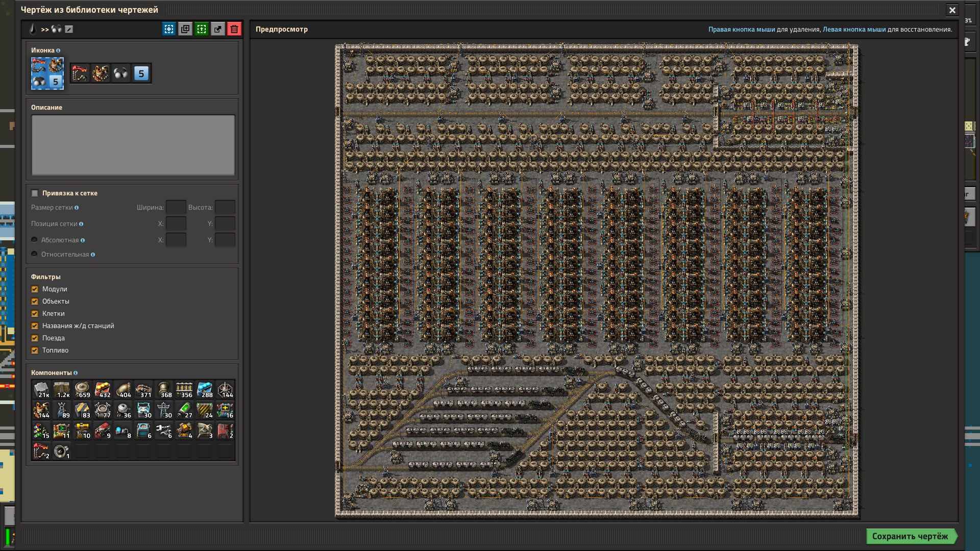980x551 pixels.
Task: Click the green upgrade selection icon button
Action: [x=202, y=29]
